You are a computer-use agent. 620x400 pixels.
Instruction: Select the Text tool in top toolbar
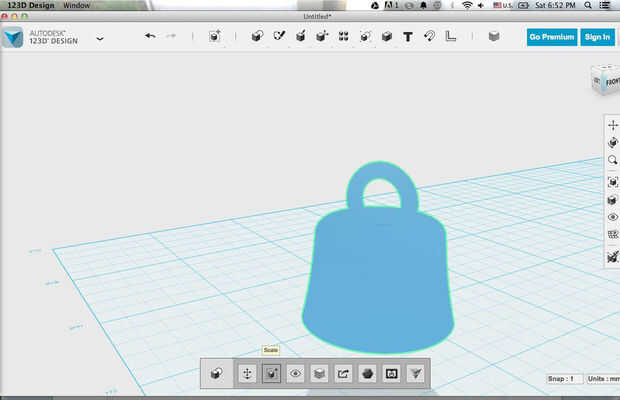[x=408, y=37]
